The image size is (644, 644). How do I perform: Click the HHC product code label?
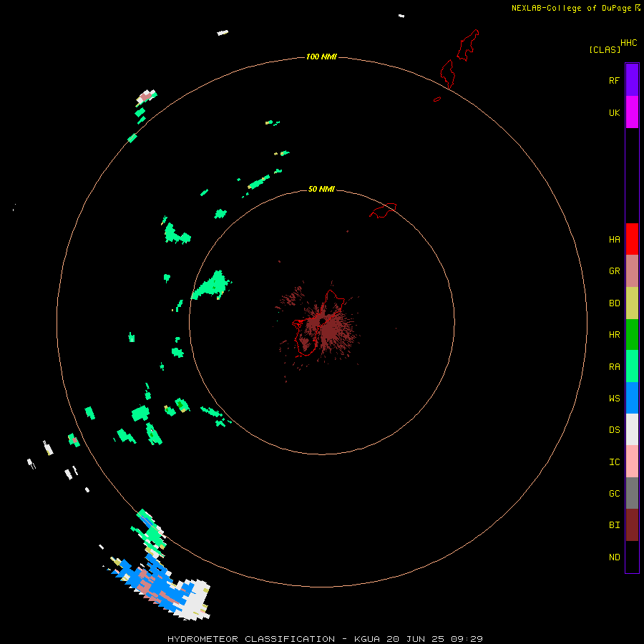pos(628,43)
